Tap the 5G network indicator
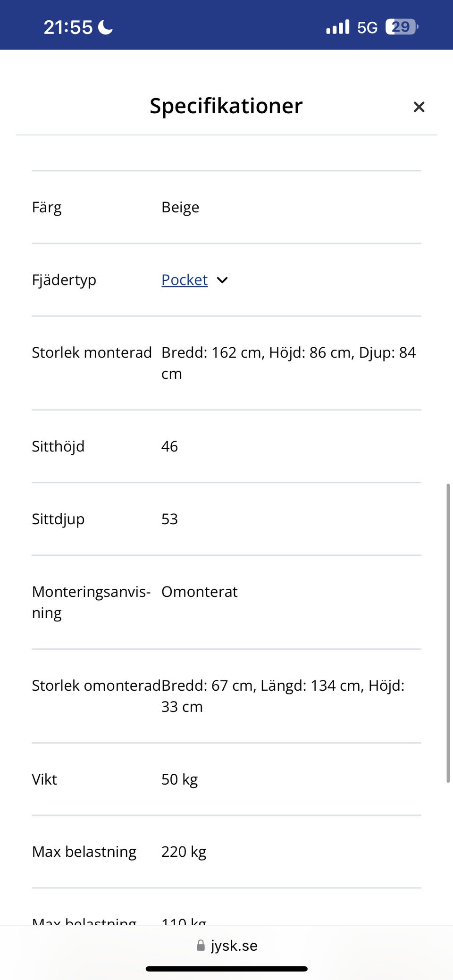This screenshot has height=980, width=453. 367,27
